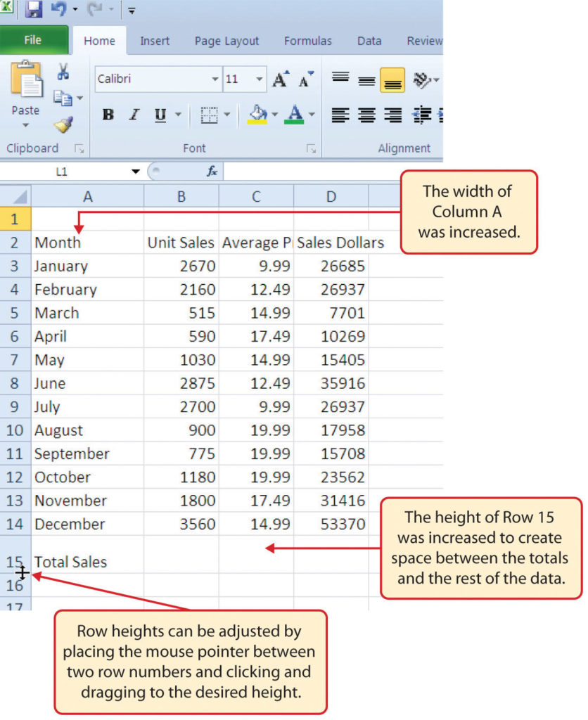
Task: Click the cell containing 53370
Action: tap(331, 523)
